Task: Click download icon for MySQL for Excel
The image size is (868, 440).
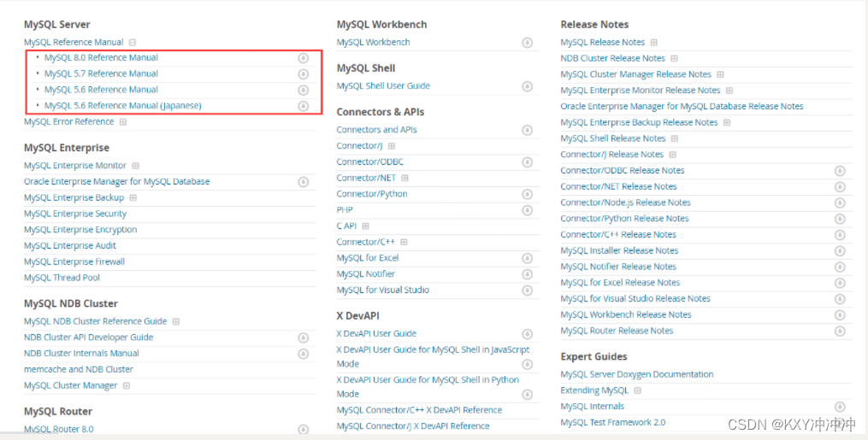Action: tap(527, 258)
